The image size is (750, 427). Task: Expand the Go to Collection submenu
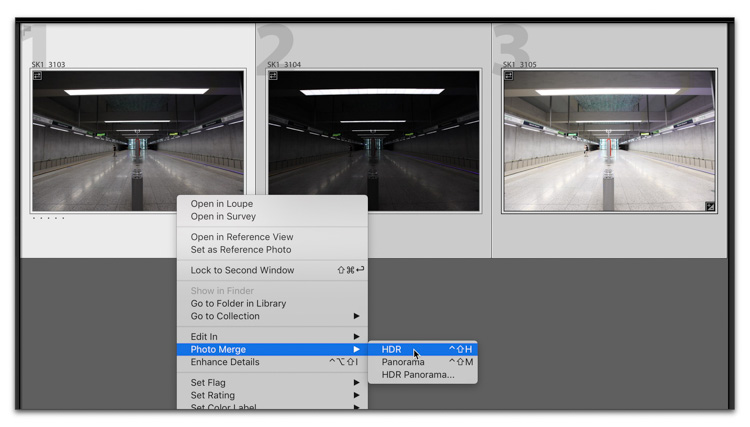(272, 316)
